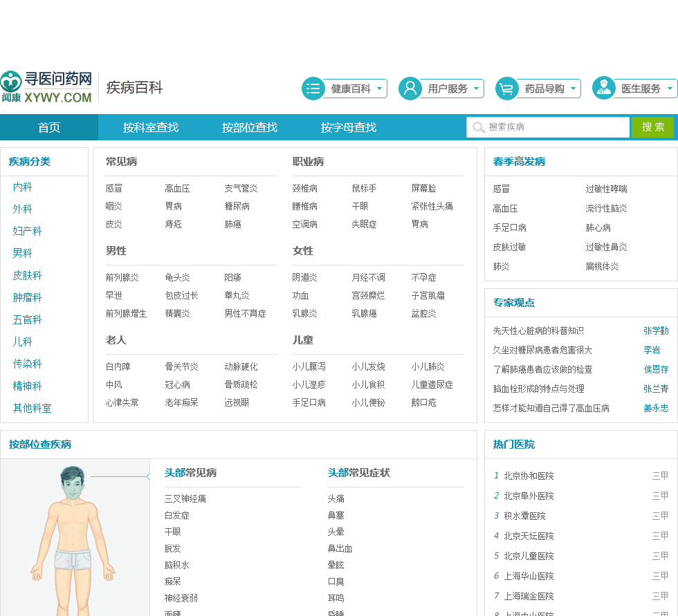Click 颈椎病 under 职业病

[x=305, y=188]
